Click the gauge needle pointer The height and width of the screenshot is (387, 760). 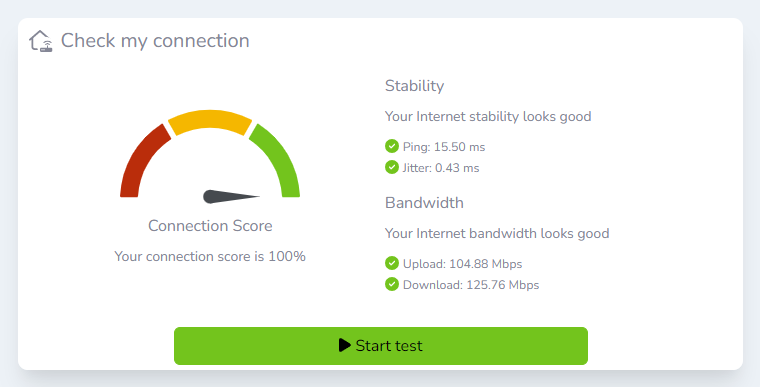point(231,196)
